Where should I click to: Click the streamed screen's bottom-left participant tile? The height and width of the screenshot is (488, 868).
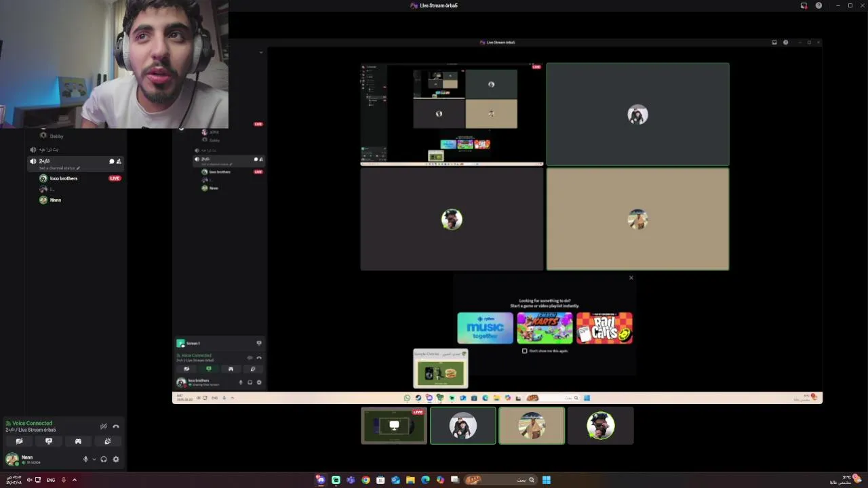(x=452, y=219)
